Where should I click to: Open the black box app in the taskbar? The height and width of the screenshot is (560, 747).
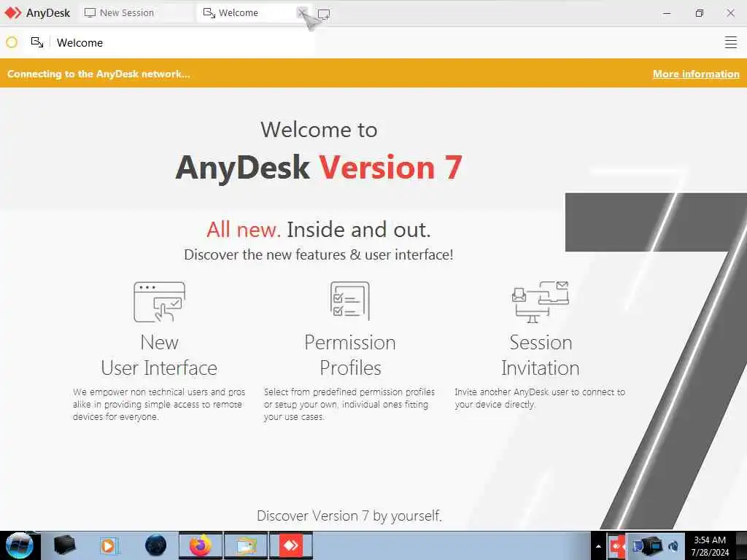(x=64, y=545)
